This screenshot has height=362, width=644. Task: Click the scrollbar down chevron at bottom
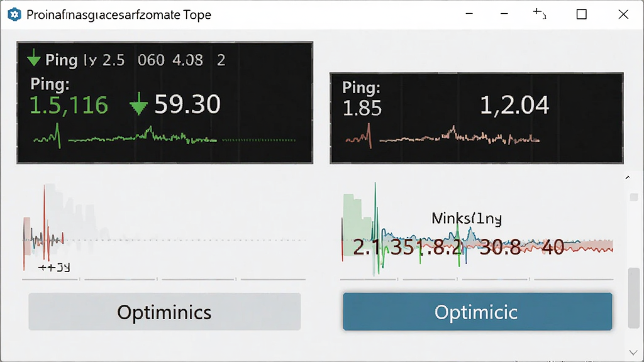coord(633,353)
